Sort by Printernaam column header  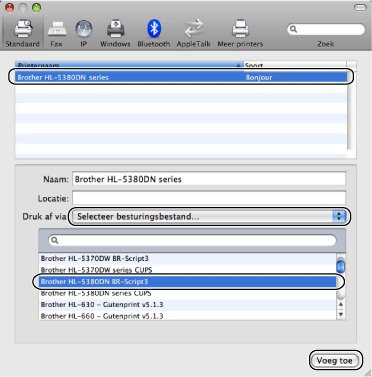point(129,65)
